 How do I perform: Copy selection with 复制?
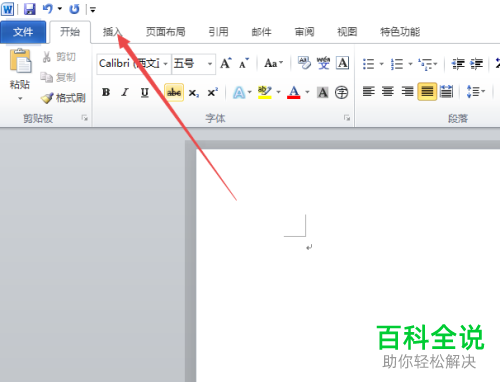[x=59, y=77]
